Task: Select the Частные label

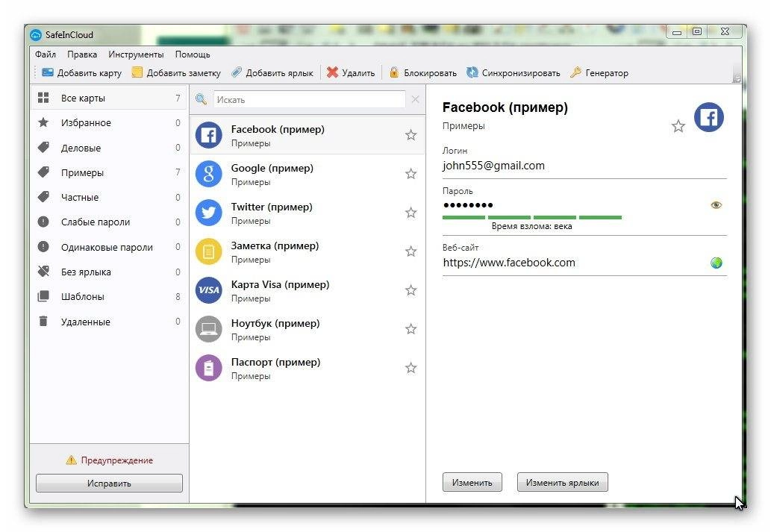Action: [x=109, y=197]
